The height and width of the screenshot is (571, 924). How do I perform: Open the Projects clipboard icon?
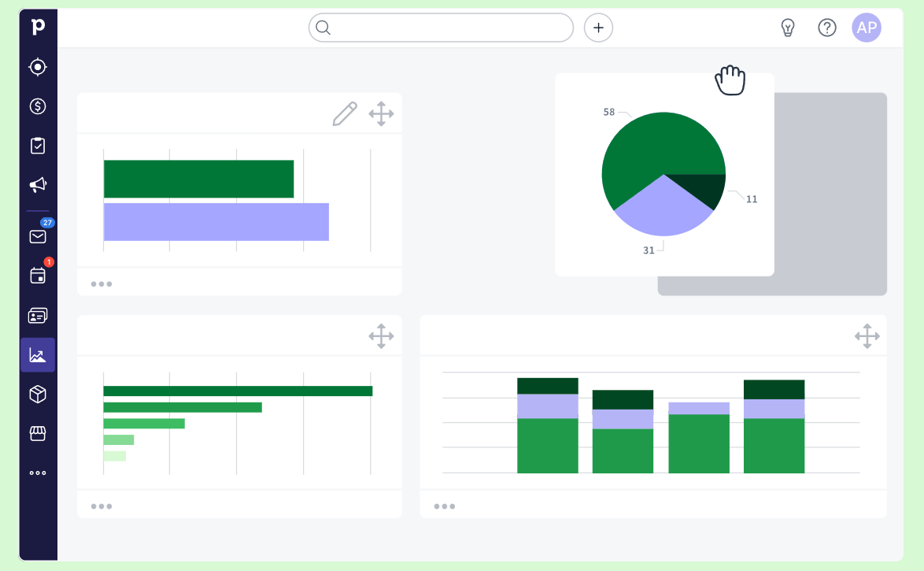click(x=38, y=146)
